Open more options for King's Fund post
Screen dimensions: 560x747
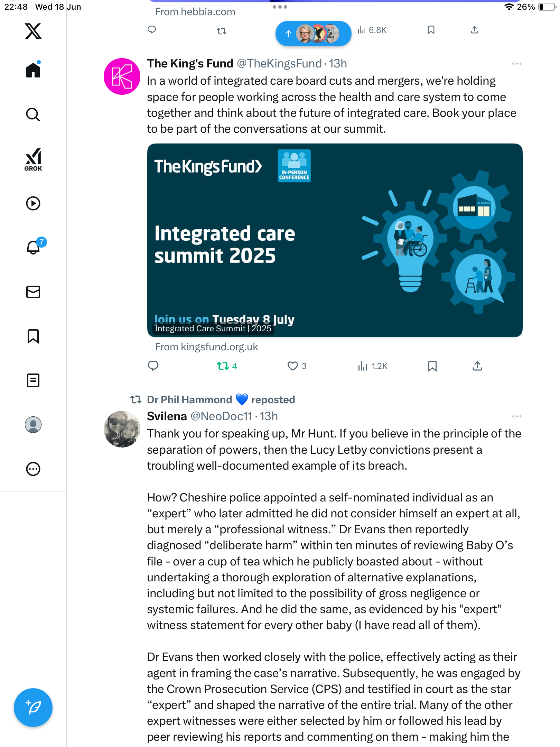[x=516, y=64]
